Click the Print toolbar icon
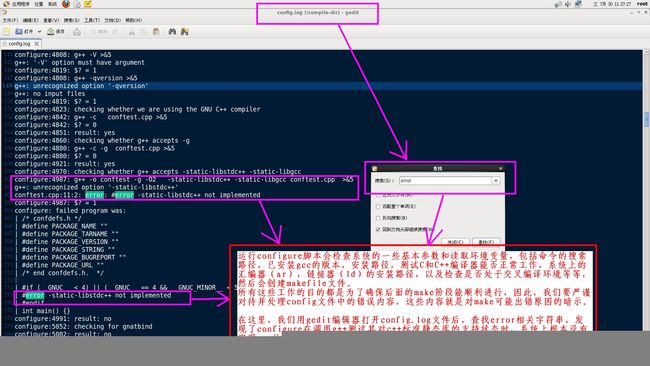 pyautogui.click(x=77, y=32)
